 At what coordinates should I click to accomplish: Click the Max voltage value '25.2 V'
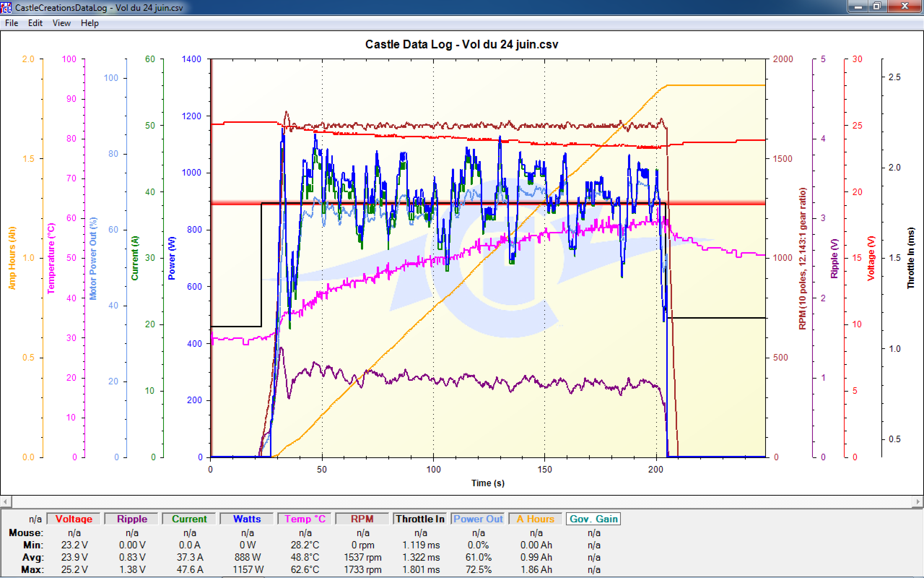(x=74, y=569)
